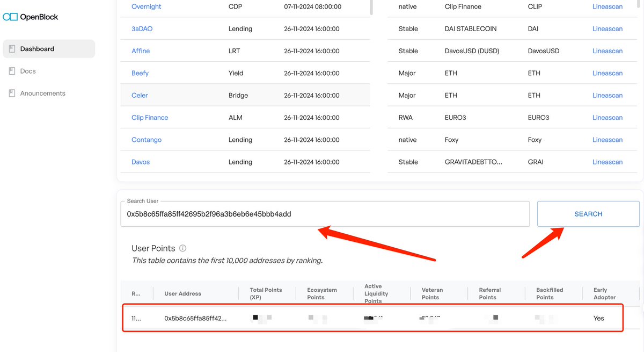Select the DAI STABLECOIN token name
Image resolution: width=644 pixels, height=352 pixels.
(471, 28)
